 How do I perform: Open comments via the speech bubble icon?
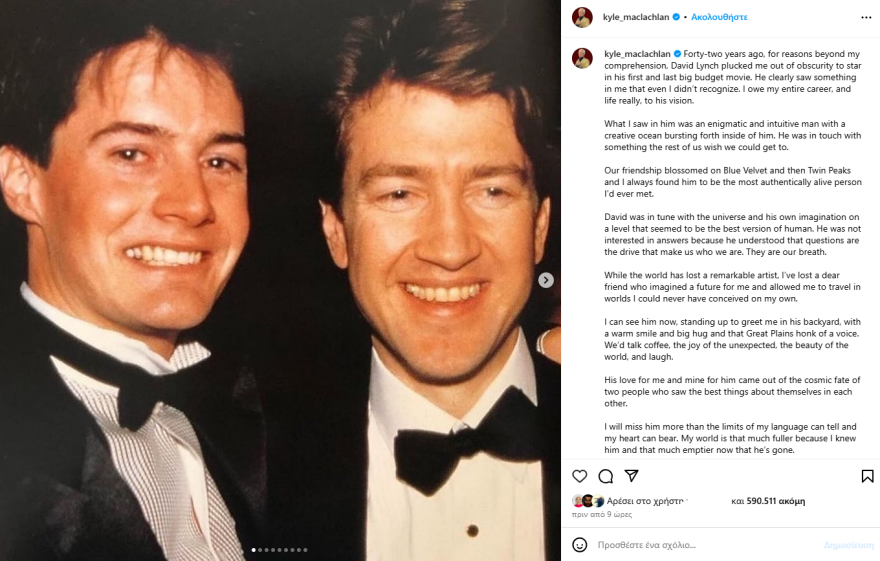coord(606,476)
